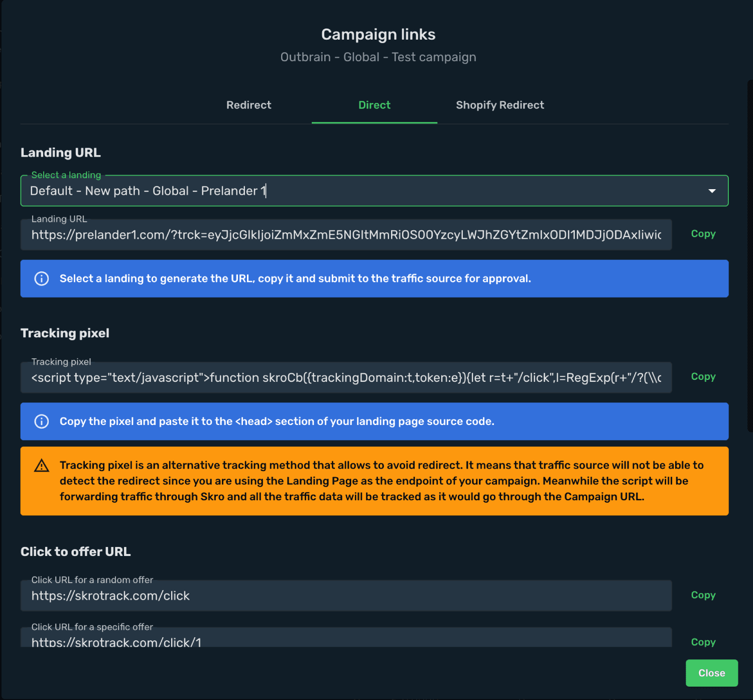Click info icon beside Select a landing message
This screenshot has width=753, height=700.
(x=42, y=278)
